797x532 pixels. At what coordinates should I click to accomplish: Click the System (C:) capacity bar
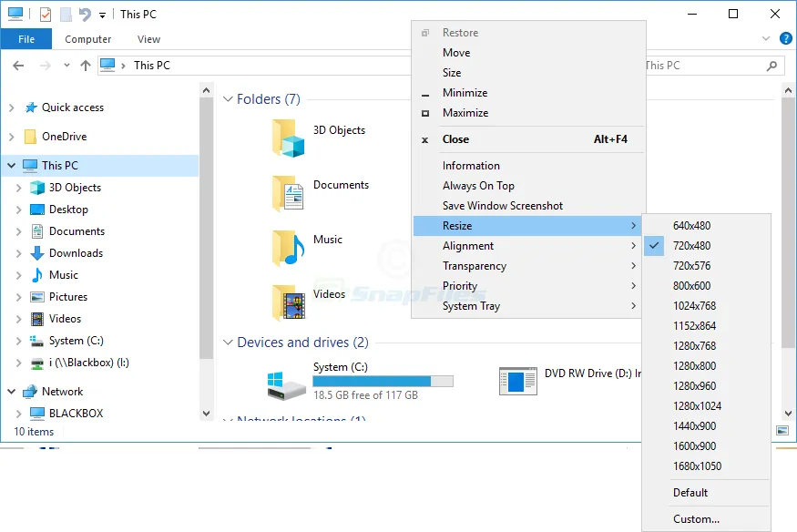tap(383, 381)
